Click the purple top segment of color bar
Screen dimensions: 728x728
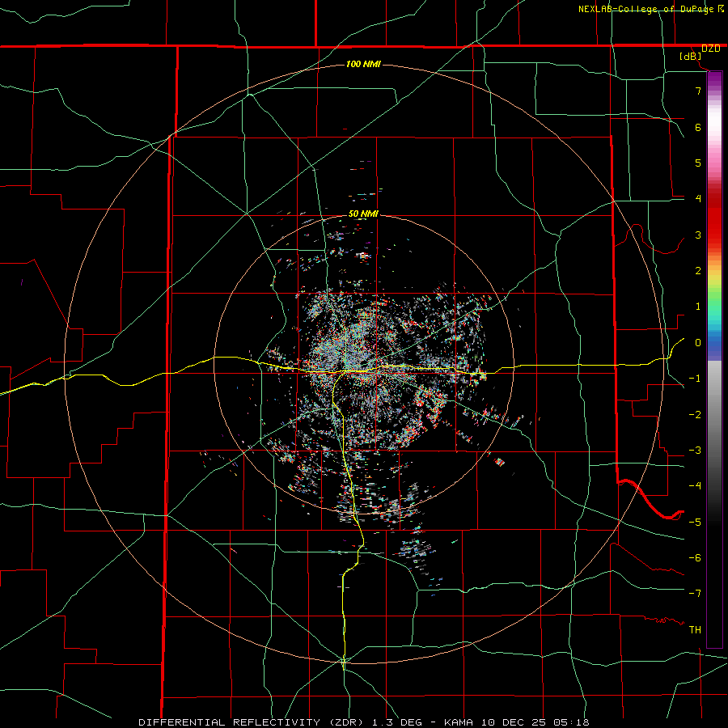point(714,79)
